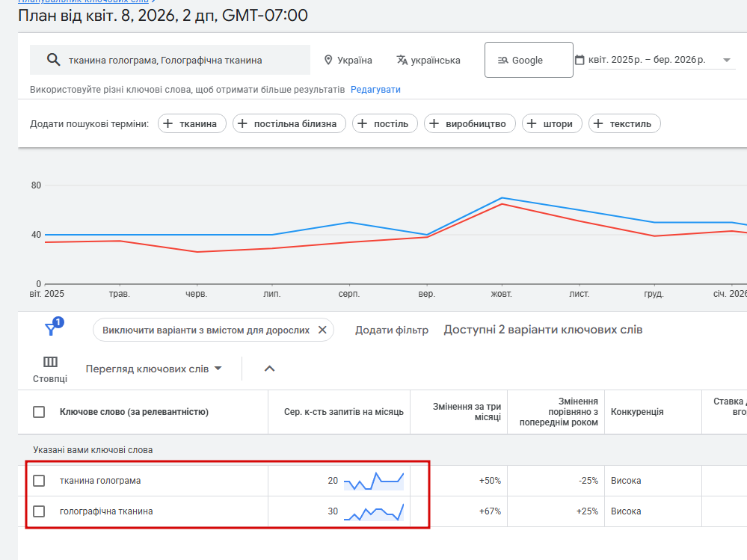747x560 pixels.
Task: Open the Стовпці columns icon
Action: [x=50, y=363]
